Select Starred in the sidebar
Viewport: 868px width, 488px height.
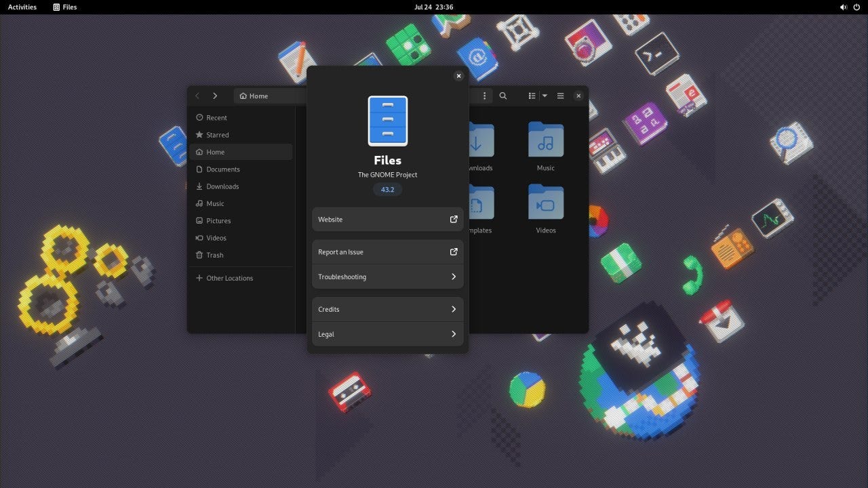(x=241, y=135)
